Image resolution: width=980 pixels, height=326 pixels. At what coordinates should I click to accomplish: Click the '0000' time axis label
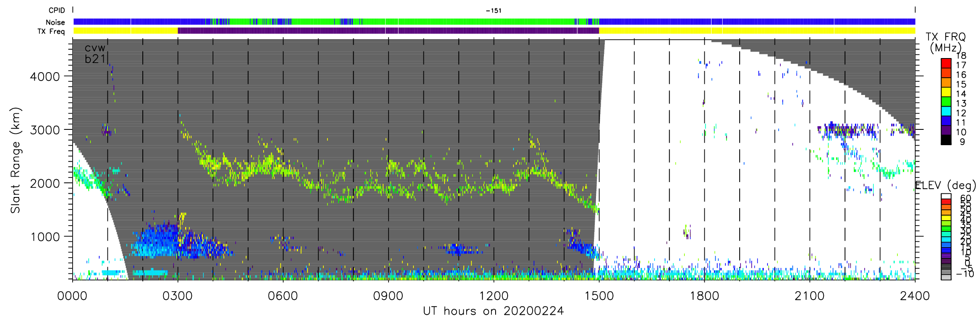[72, 296]
